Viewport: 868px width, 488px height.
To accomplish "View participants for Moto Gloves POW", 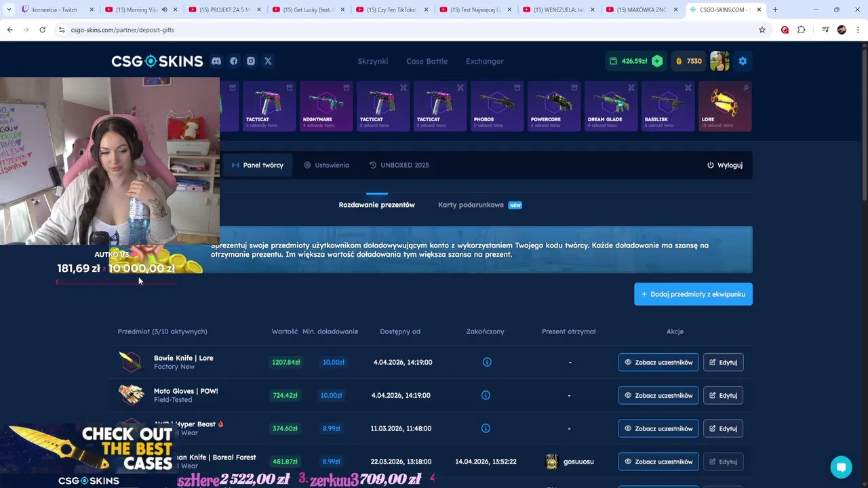I will click(x=658, y=395).
